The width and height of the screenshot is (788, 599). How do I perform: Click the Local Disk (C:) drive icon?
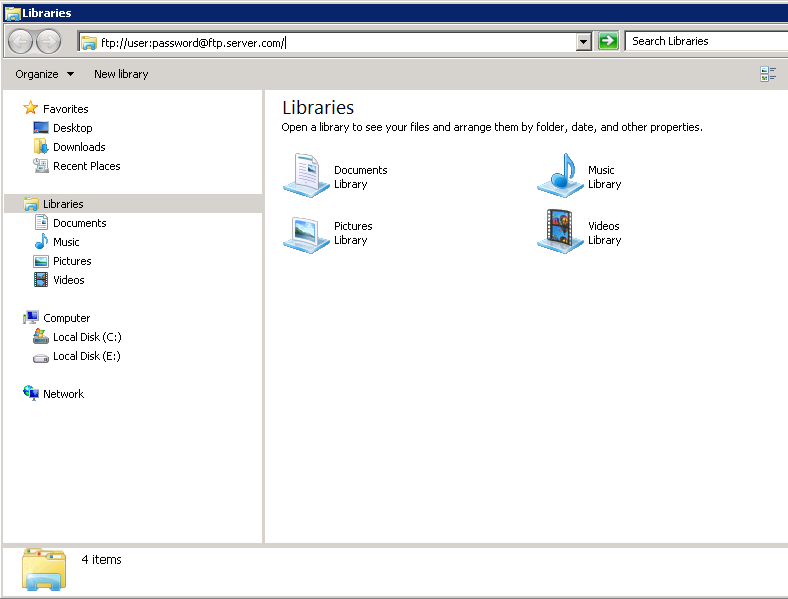click(41, 336)
